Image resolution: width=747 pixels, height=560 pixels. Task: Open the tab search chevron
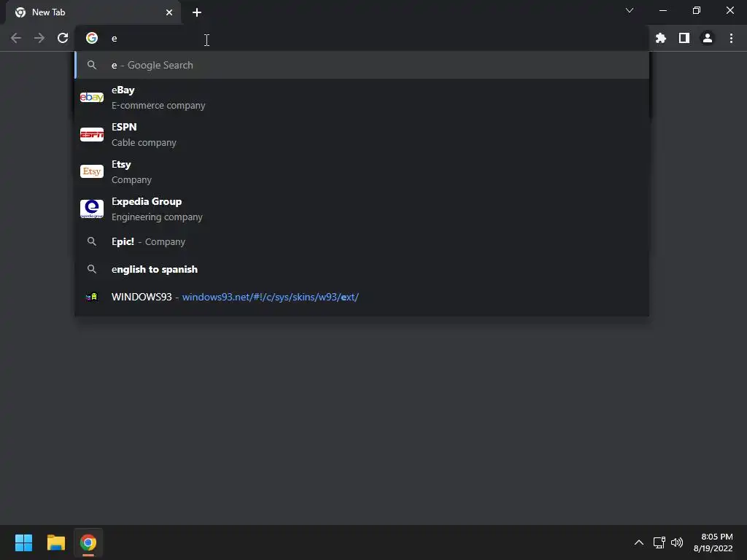coord(630,10)
